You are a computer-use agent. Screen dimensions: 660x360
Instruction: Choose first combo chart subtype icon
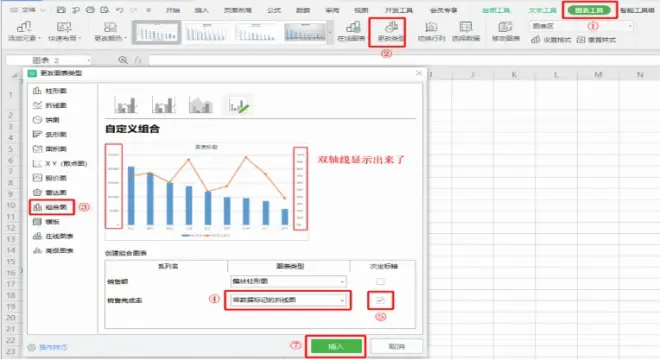(126, 105)
